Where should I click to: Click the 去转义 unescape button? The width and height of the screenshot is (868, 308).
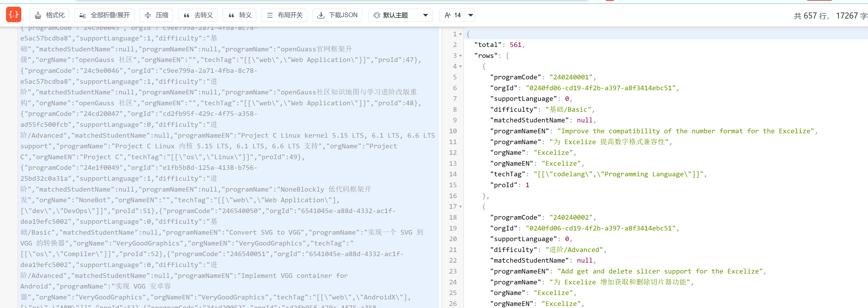pos(198,15)
